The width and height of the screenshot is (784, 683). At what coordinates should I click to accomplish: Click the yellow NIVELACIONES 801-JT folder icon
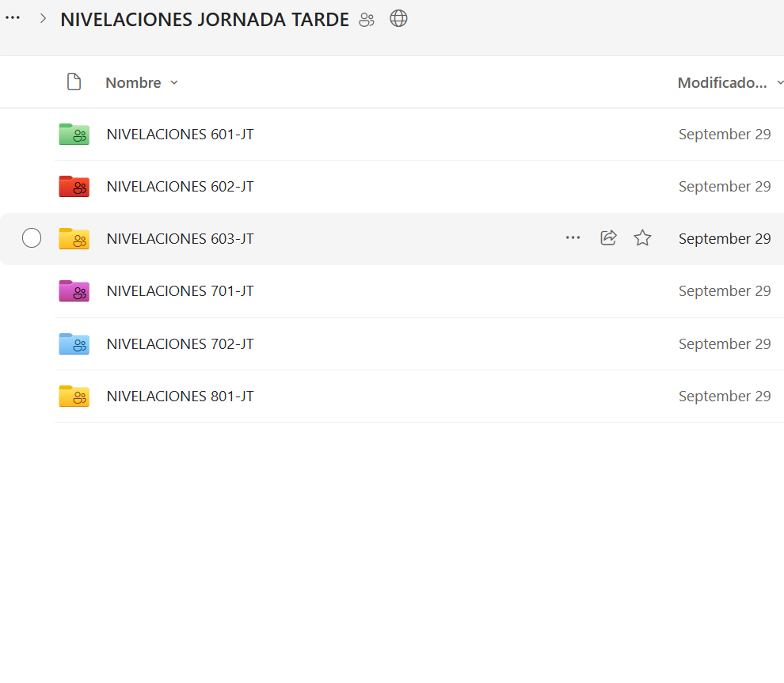(74, 396)
